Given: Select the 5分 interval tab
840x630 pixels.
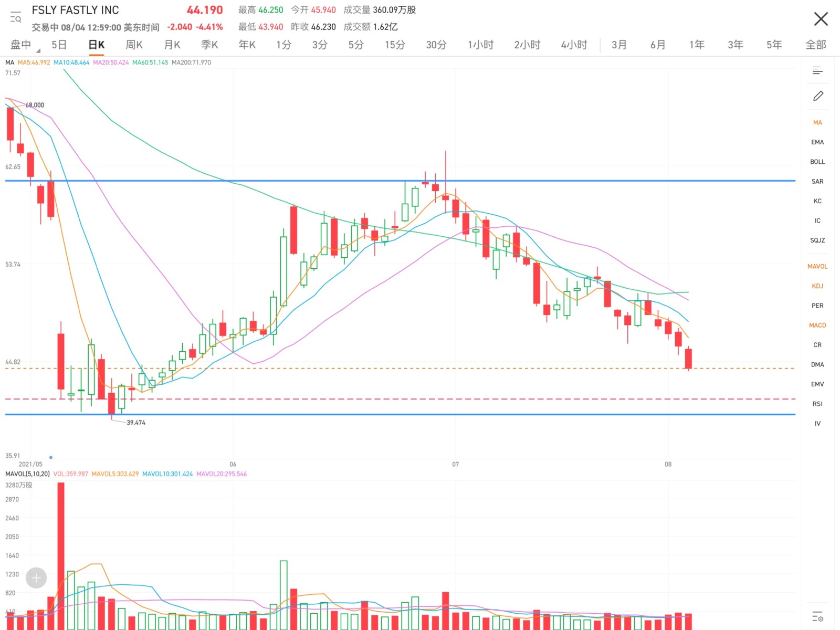Looking at the screenshot, I should [356, 45].
